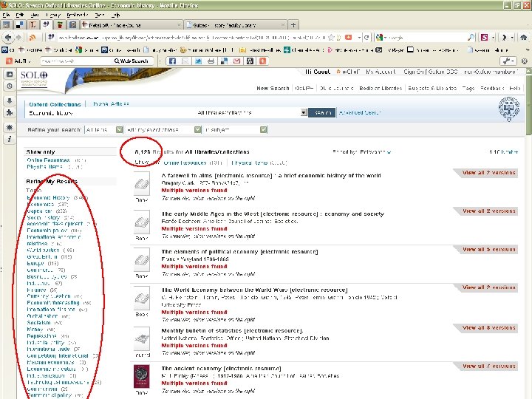Open 'A farewell to alms' result title
The width and height of the screenshot is (532, 399).
pyautogui.click(x=271, y=175)
